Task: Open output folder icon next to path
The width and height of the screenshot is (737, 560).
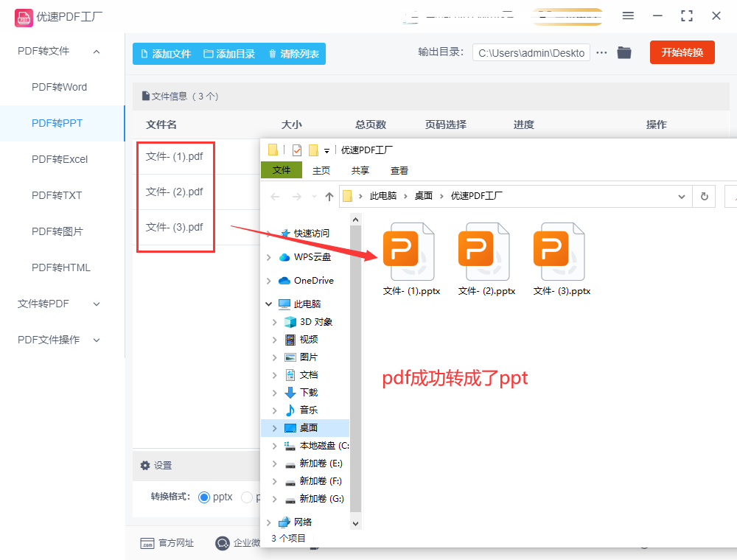Action: click(x=624, y=52)
